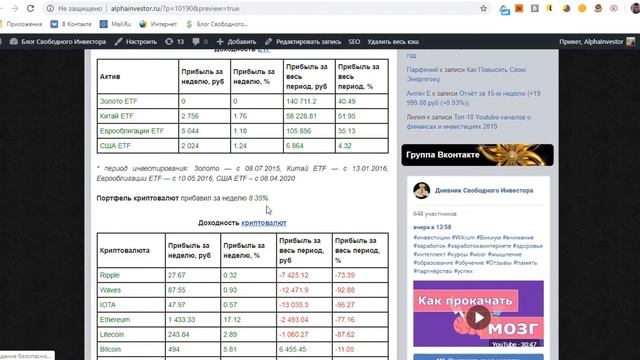Click the Bitcoin row name

110,349
